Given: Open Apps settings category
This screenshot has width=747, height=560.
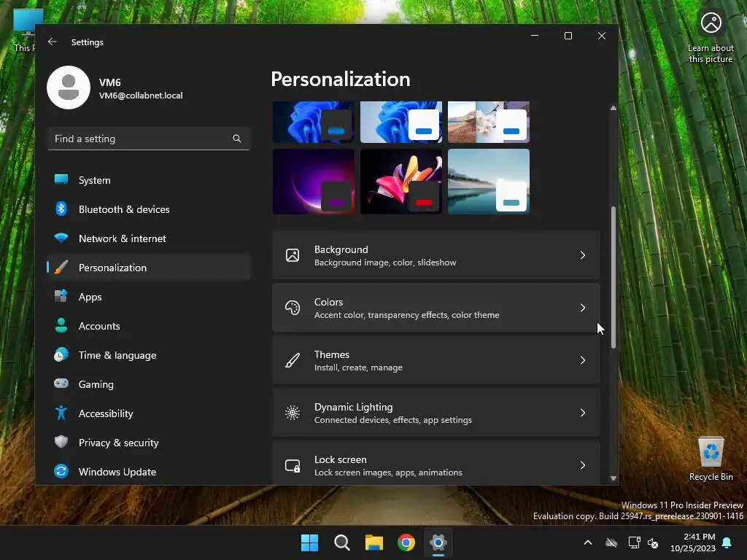Looking at the screenshot, I should (149, 297).
